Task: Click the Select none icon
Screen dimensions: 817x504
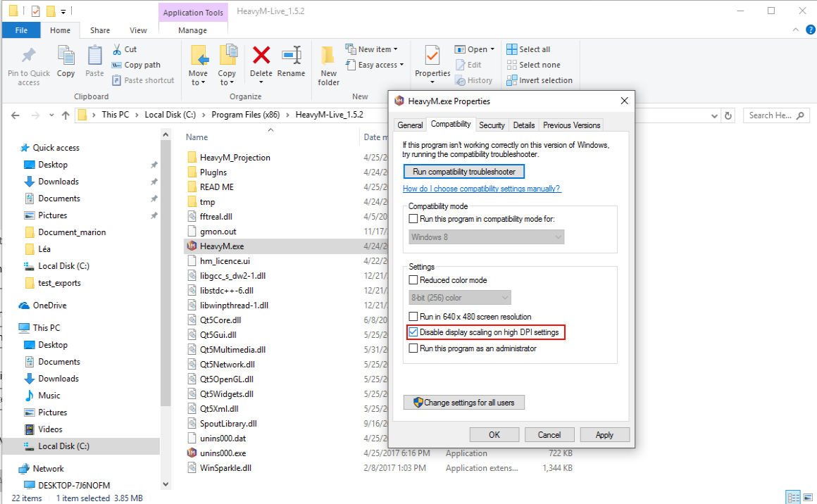Action: (511, 65)
